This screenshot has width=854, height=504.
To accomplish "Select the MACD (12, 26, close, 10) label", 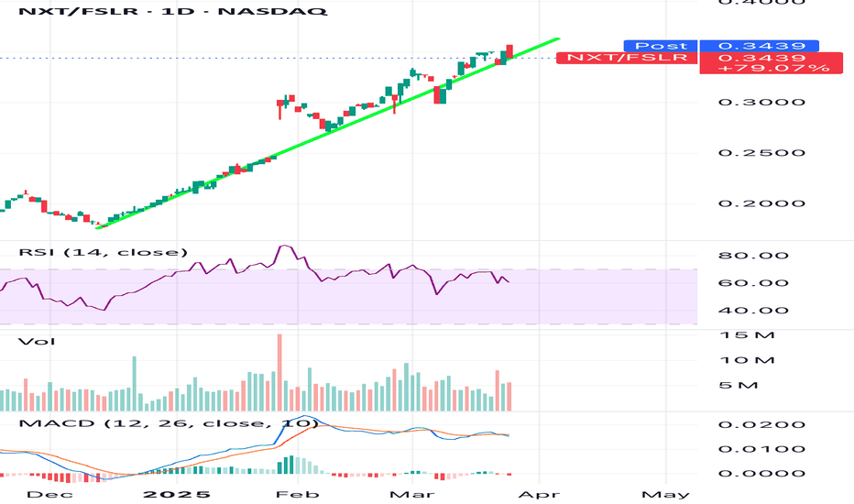I will pyautogui.click(x=169, y=423).
